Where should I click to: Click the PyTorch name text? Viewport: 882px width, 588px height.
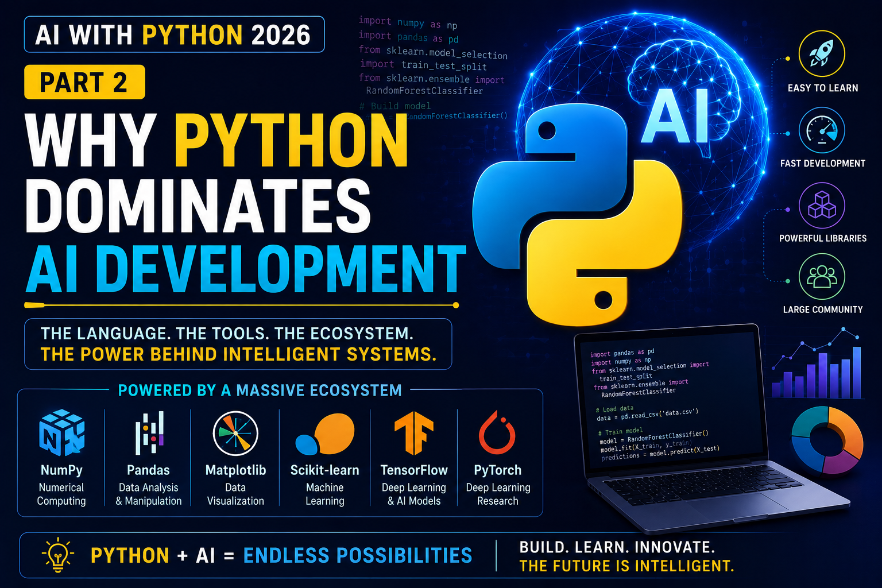coord(497,470)
